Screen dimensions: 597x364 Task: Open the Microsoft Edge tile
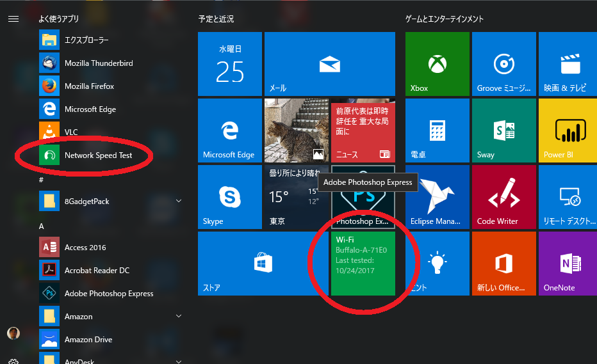[230, 131]
